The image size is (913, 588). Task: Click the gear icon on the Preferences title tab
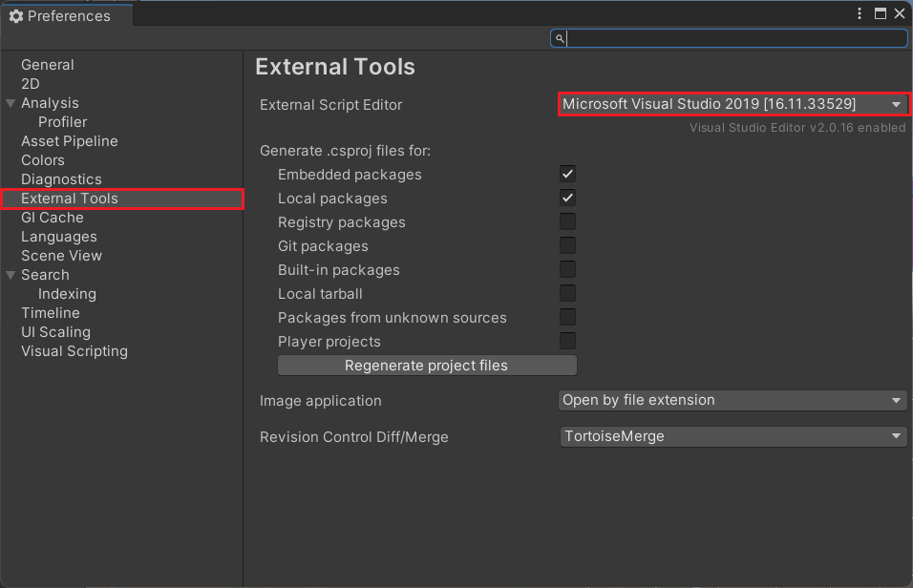click(x=14, y=15)
